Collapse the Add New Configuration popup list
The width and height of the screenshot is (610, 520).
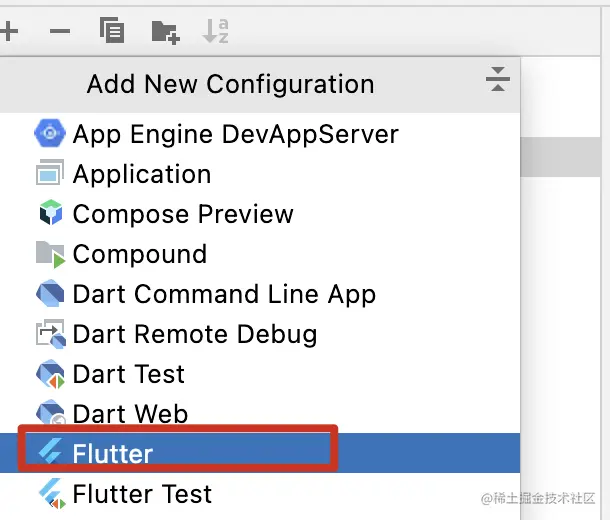pyautogui.click(x=497, y=81)
